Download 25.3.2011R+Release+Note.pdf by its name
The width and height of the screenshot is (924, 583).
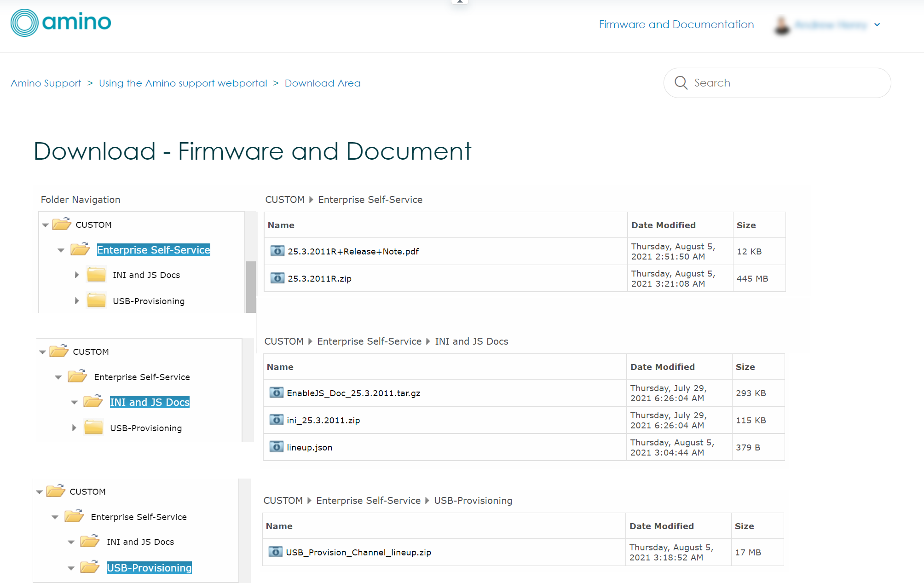[353, 252]
